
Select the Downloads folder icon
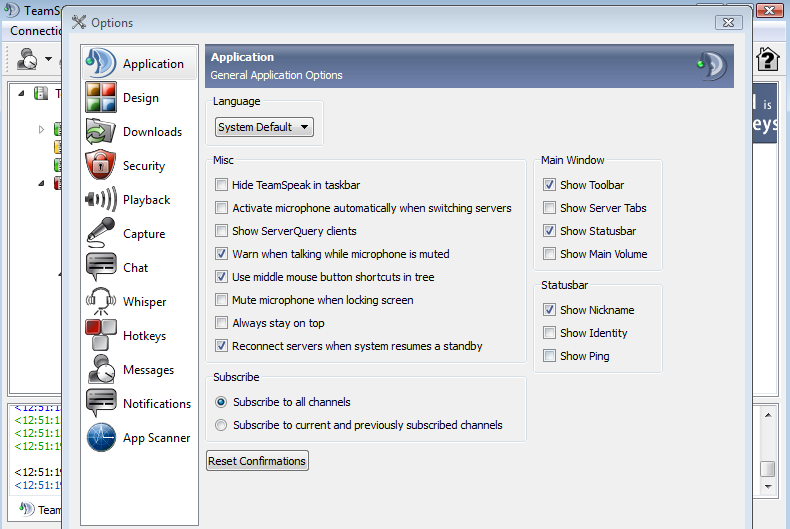pos(101,132)
